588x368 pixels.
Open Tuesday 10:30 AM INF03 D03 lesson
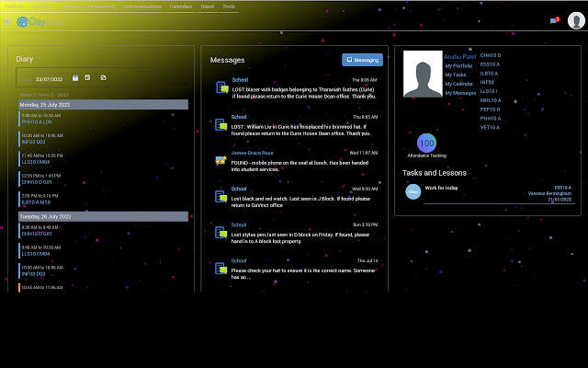coord(33,274)
